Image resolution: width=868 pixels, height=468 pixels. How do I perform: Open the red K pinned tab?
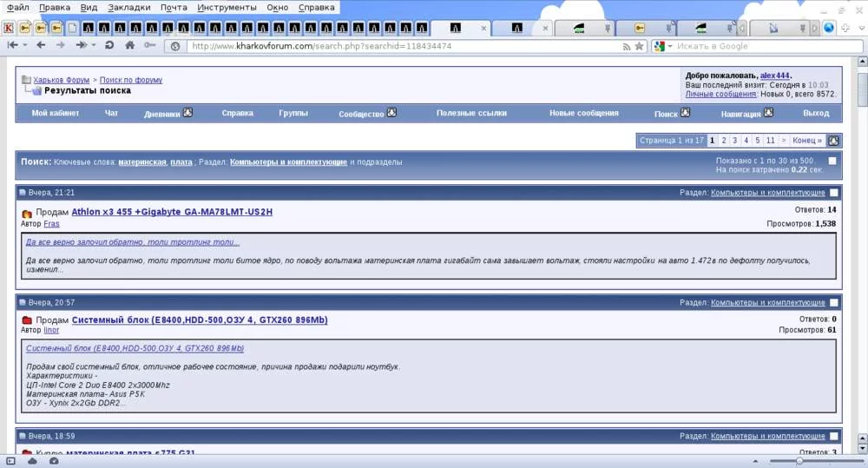9,28
